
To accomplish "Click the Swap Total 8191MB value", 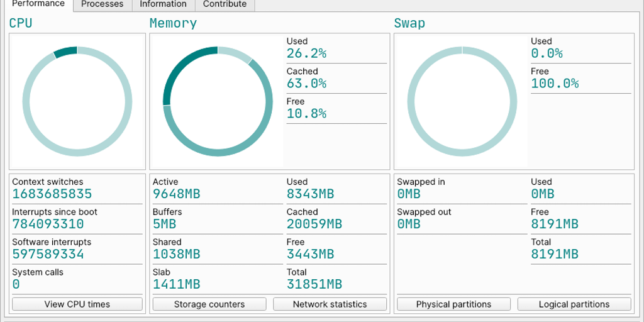I will point(554,254).
